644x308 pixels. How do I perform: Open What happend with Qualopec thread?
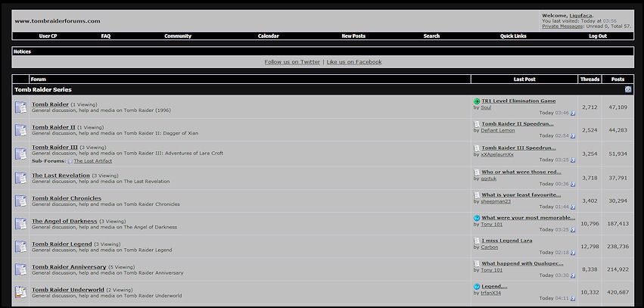click(522, 263)
